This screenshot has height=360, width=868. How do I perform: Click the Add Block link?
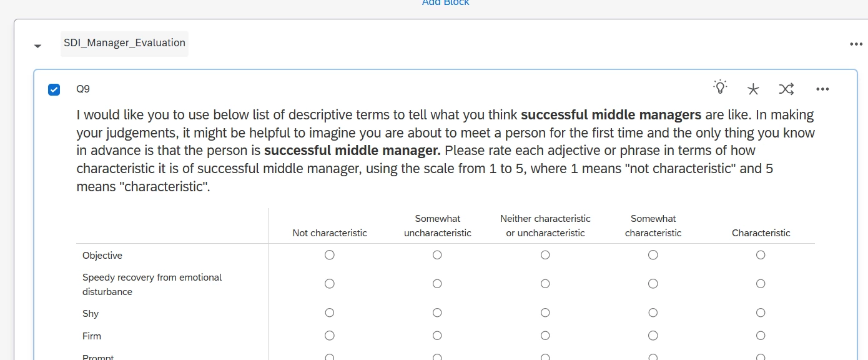click(x=445, y=2)
